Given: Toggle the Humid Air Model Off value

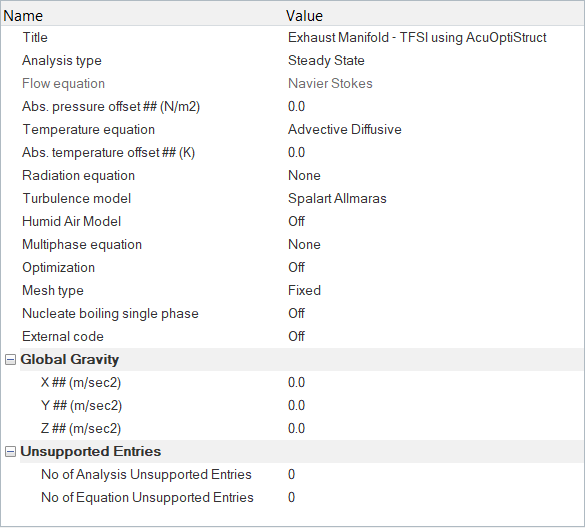Looking at the screenshot, I should point(296,222).
